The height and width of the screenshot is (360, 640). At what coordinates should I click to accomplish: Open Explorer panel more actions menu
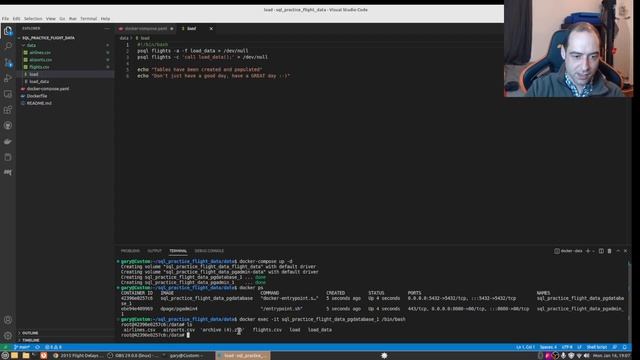click(x=107, y=29)
